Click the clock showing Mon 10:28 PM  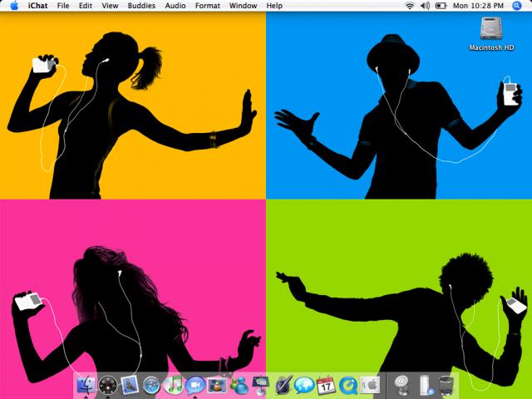point(478,6)
